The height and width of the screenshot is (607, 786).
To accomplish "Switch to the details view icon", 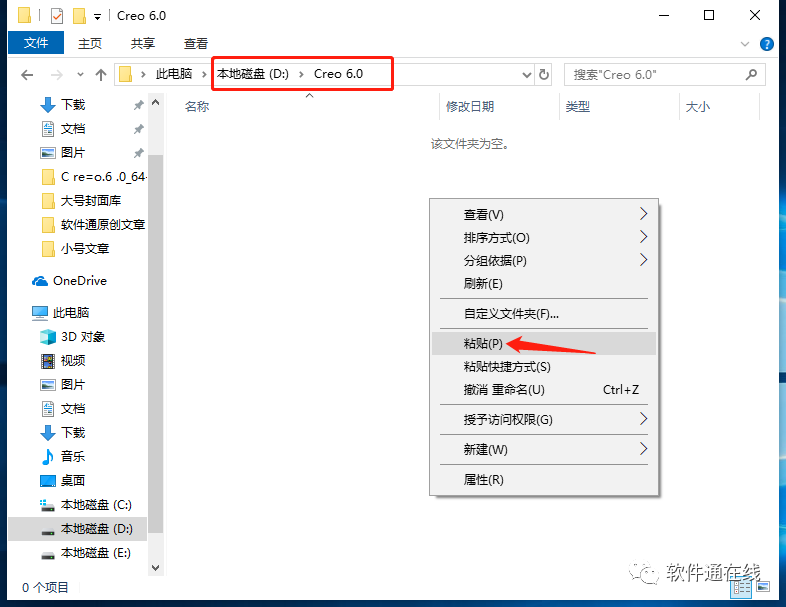I will [740, 587].
